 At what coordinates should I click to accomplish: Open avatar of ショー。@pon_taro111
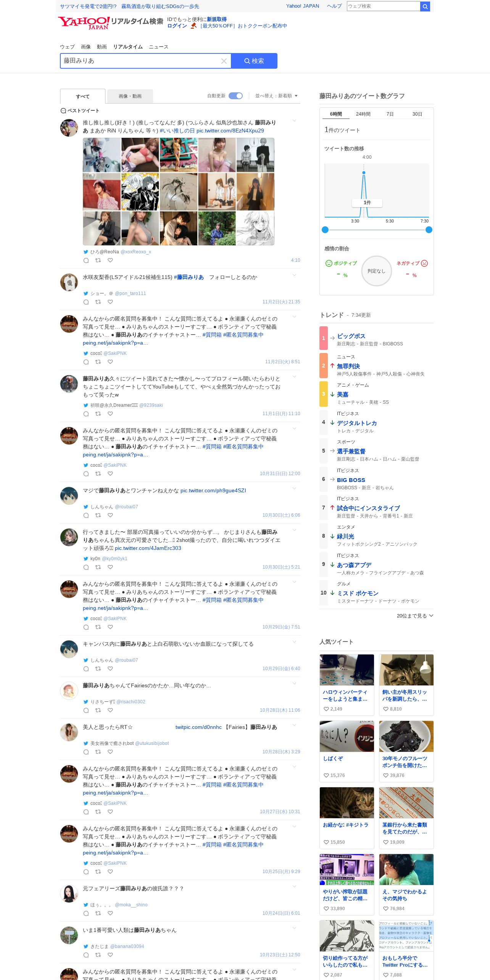[69, 282]
